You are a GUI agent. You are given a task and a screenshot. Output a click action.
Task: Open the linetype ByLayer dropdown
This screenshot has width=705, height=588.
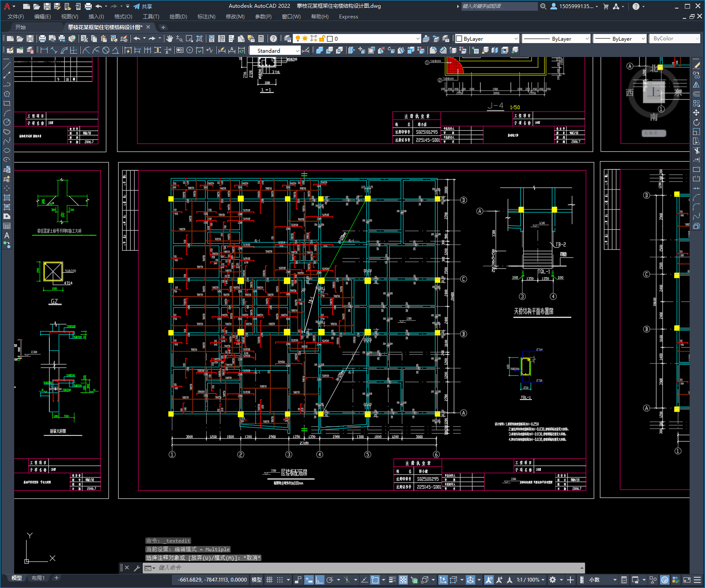[x=556, y=39]
